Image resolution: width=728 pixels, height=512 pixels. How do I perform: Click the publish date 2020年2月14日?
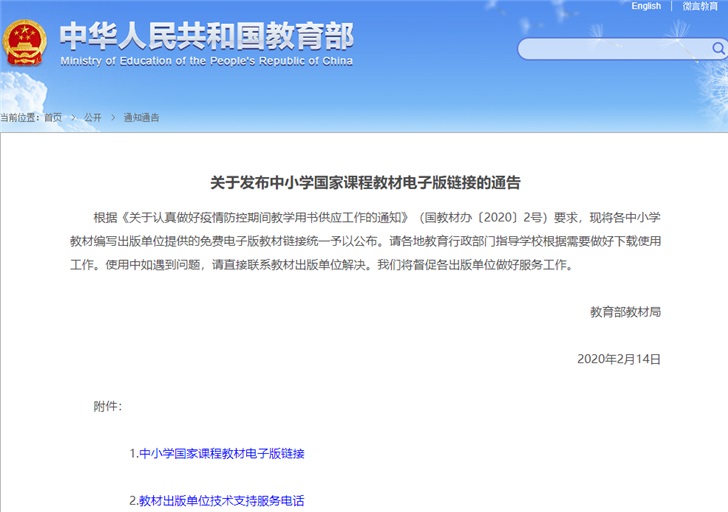click(619, 358)
